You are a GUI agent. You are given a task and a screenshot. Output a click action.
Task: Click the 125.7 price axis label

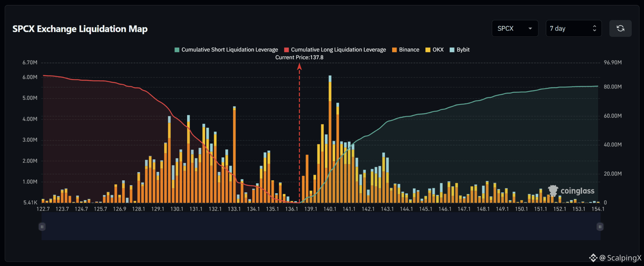click(100, 209)
